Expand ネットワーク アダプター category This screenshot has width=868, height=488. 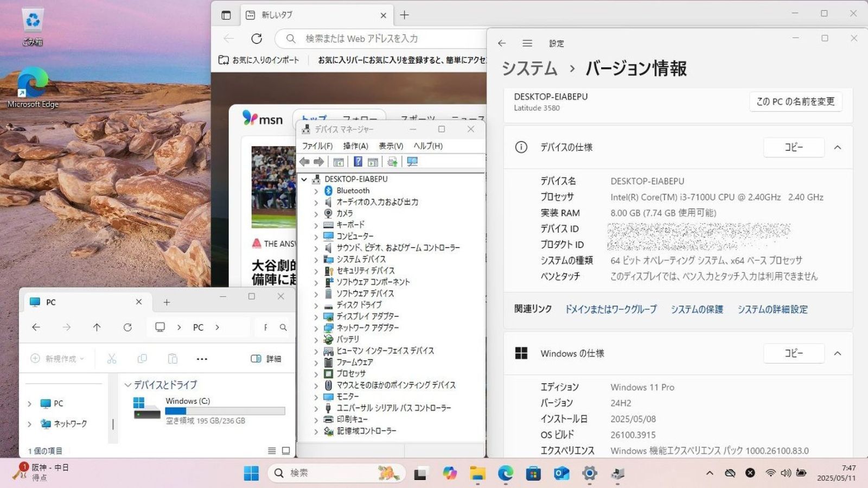[316, 328]
